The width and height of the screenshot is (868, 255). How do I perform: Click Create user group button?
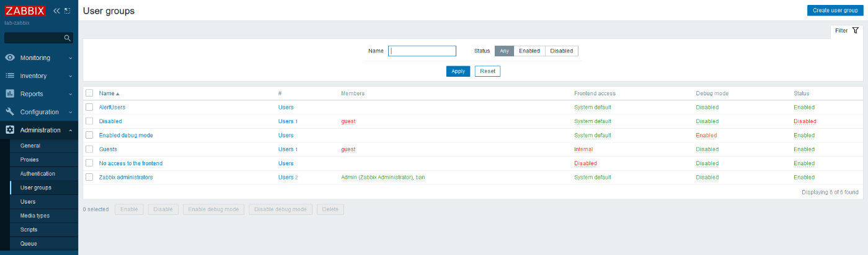click(835, 11)
